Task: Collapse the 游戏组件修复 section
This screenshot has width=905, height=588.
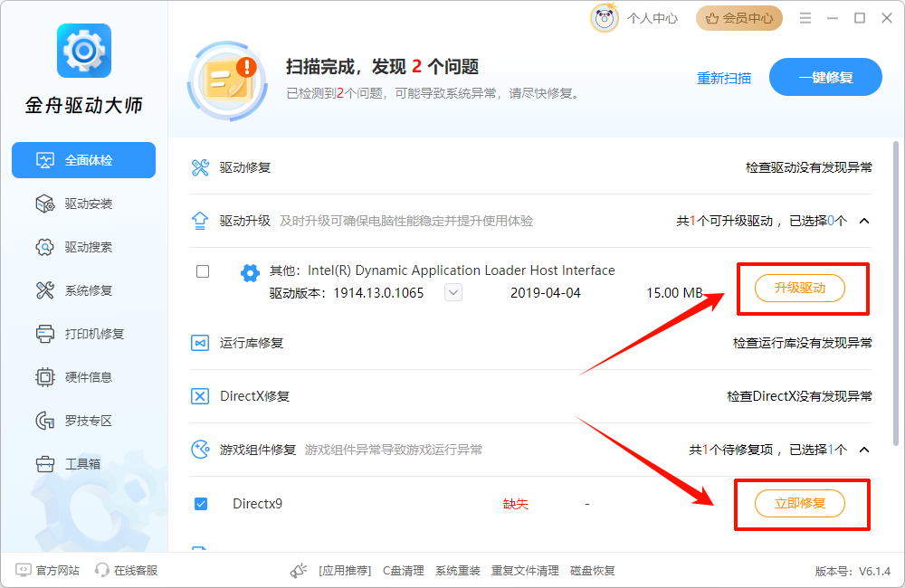Action: (x=862, y=449)
